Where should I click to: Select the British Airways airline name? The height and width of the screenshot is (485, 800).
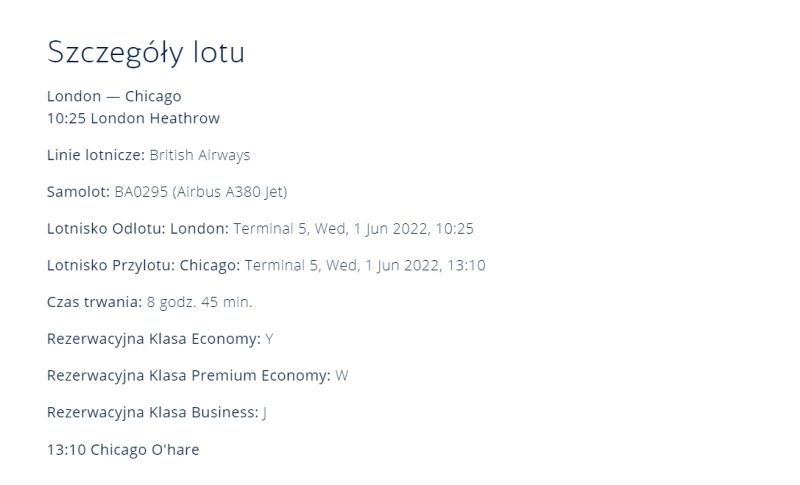tap(199, 156)
